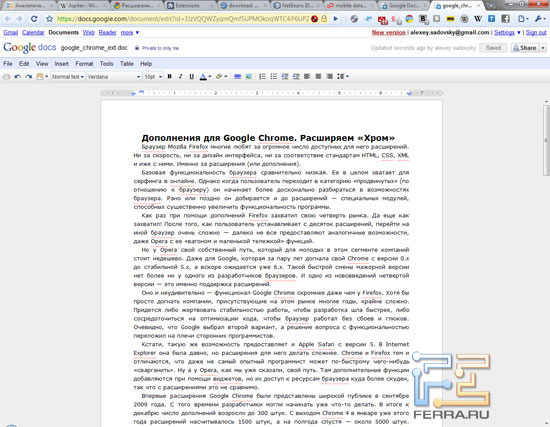The width and height of the screenshot is (550, 427).
Task: Open the Normal text style dropdown
Action: click(x=68, y=76)
